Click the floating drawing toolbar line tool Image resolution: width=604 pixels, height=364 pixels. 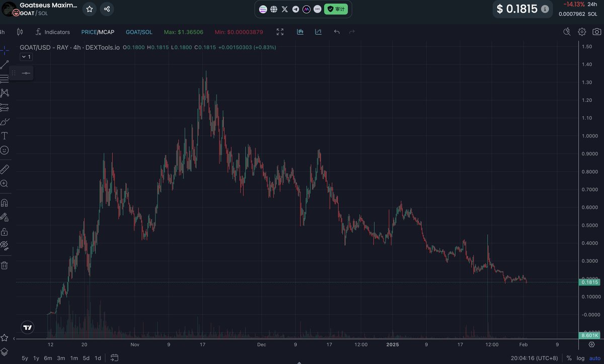pyautogui.click(x=26, y=73)
